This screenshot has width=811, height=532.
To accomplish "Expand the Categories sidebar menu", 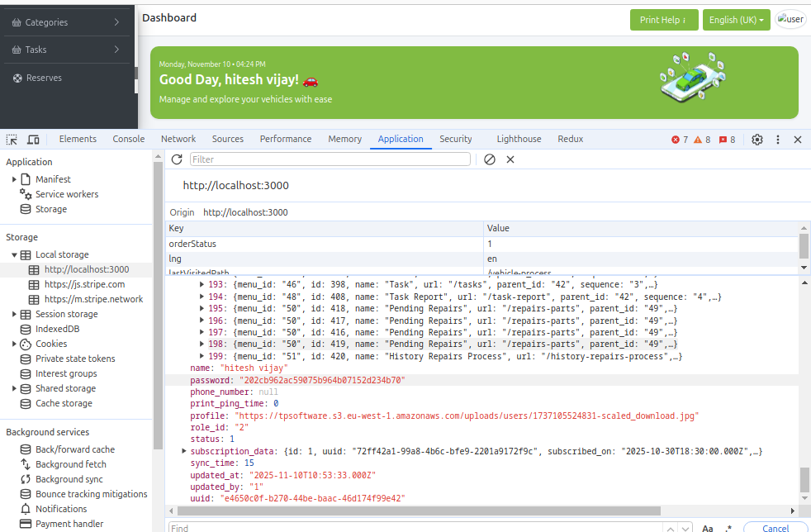I will click(69, 22).
